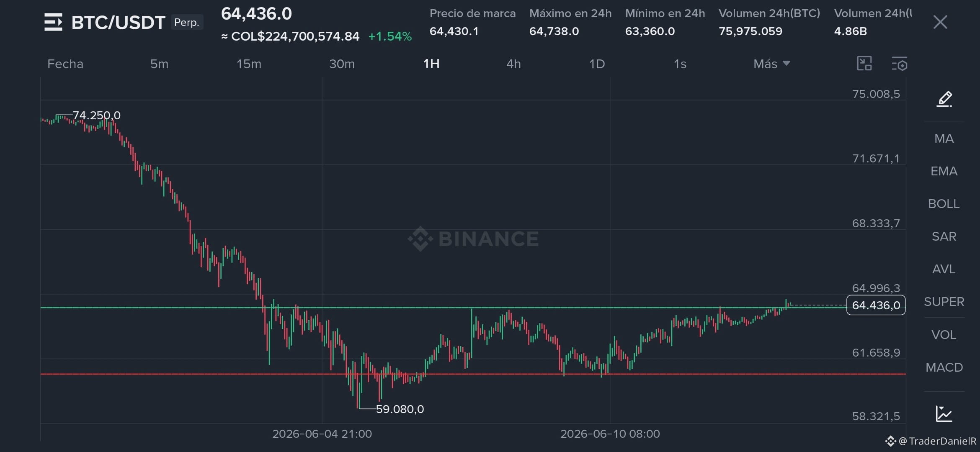
Task: Toggle the SAR indicator
Action: [944, 236]
